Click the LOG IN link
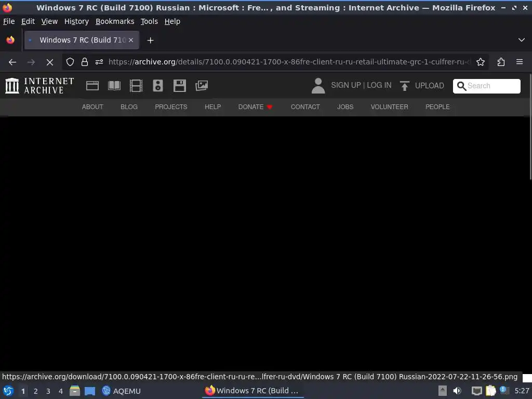The height and width of the screenshot is (399, 532). (x=379, y=85)
